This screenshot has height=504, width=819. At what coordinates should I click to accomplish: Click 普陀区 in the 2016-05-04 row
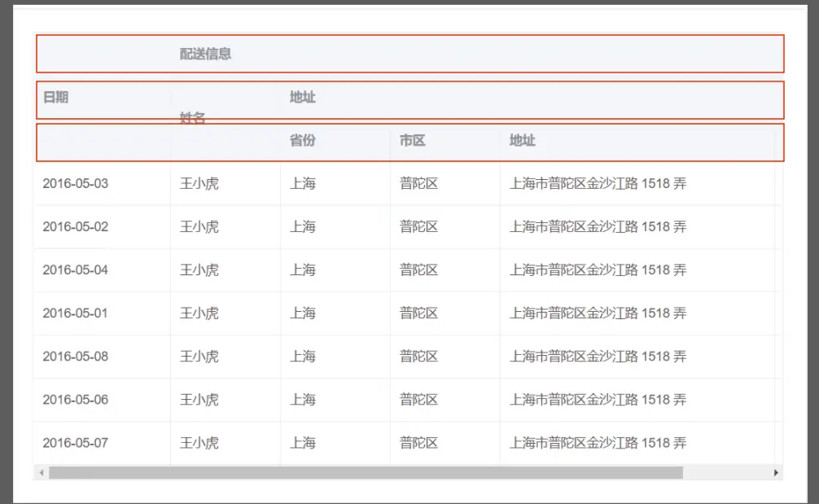coord(419,270)
